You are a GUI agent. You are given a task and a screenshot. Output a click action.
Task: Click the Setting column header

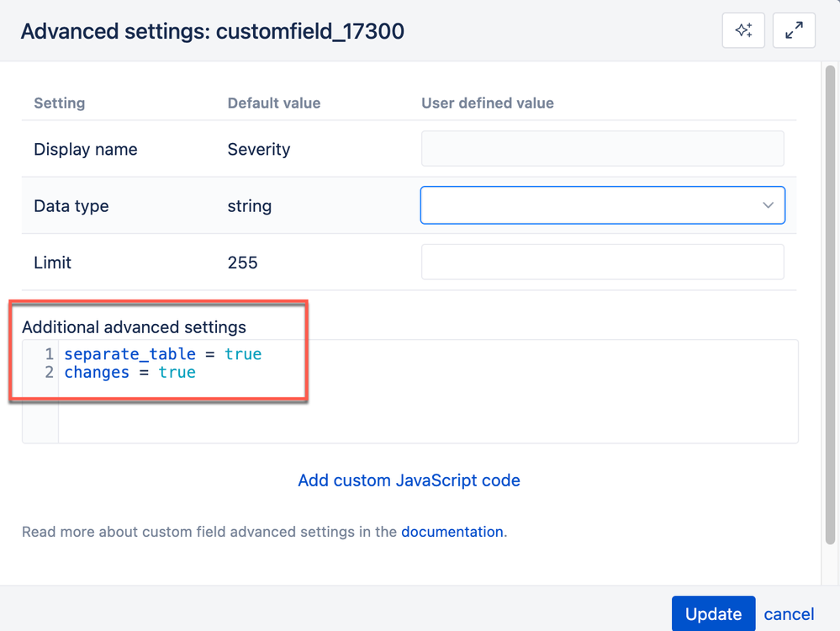point(59,103)
